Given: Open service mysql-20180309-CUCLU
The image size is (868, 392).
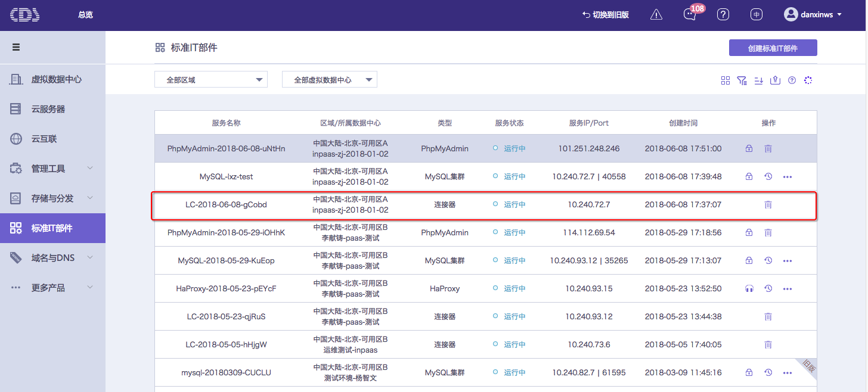Looking at the screenshot, I should coord(226,372).
